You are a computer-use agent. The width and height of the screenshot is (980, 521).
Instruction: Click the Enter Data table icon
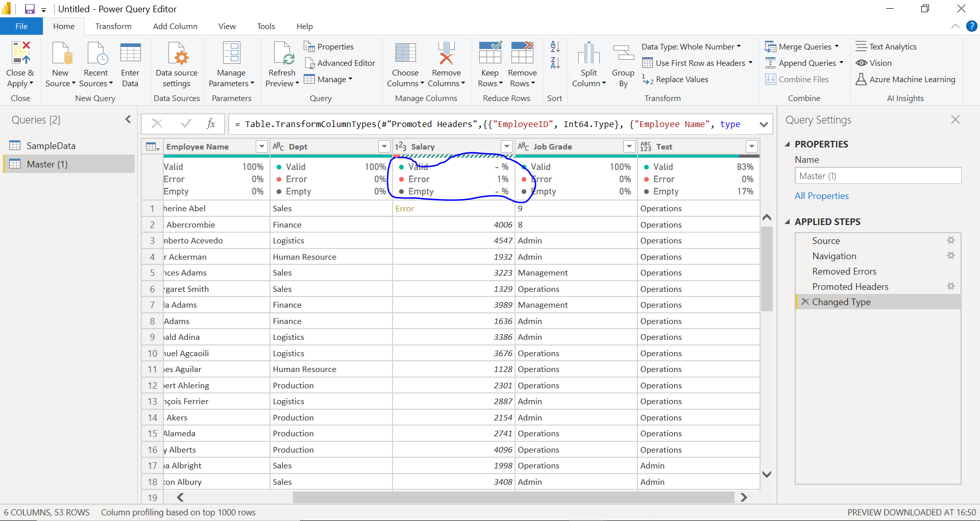click(x=130, y=53)
